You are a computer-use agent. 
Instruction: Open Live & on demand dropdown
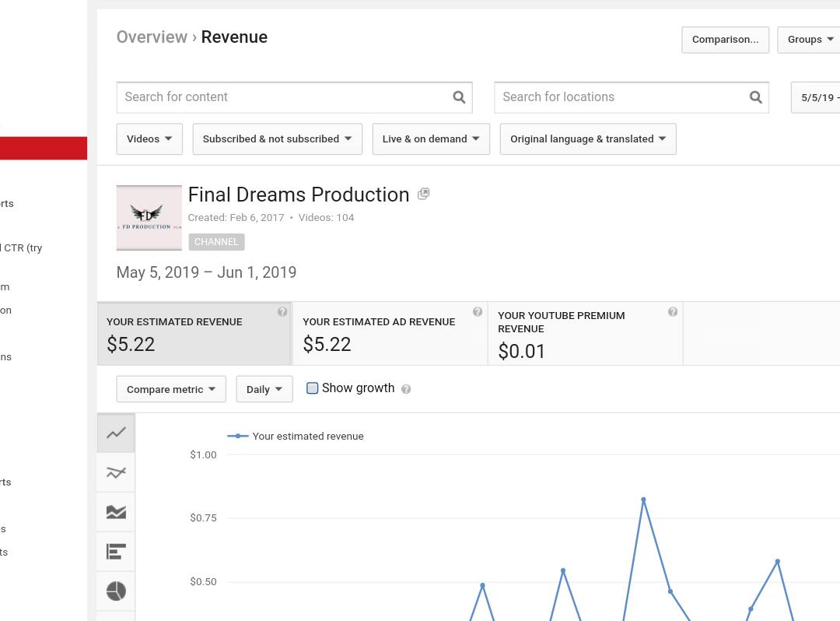431,139
